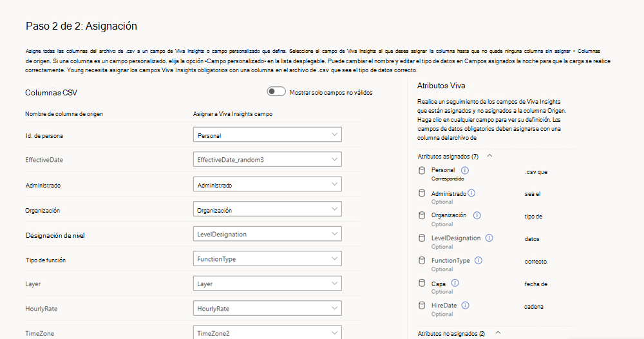Click database icon beside Personal attribute

click(x=422, y=170)
